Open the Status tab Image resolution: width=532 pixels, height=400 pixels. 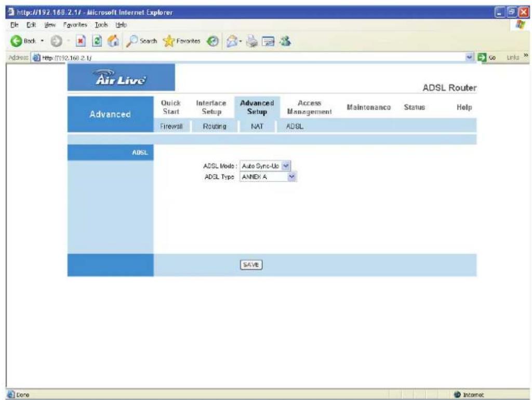coord(414,107)
